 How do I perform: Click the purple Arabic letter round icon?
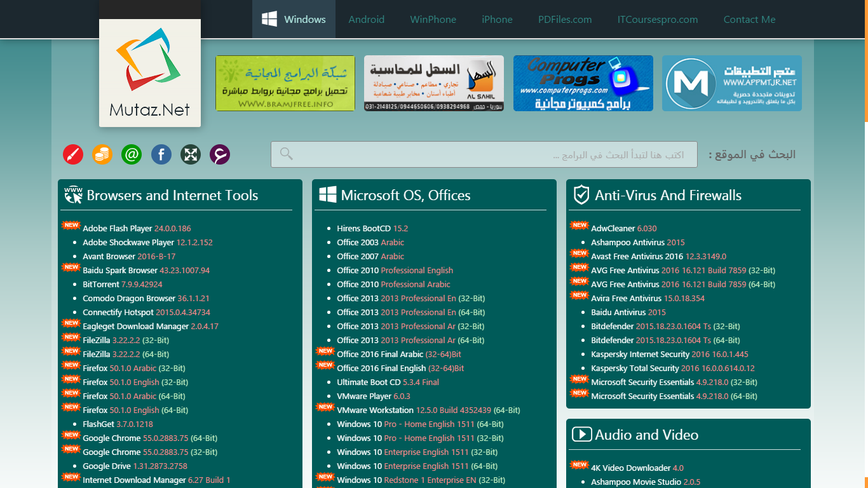pyautogui.click(x=220, y=154)
